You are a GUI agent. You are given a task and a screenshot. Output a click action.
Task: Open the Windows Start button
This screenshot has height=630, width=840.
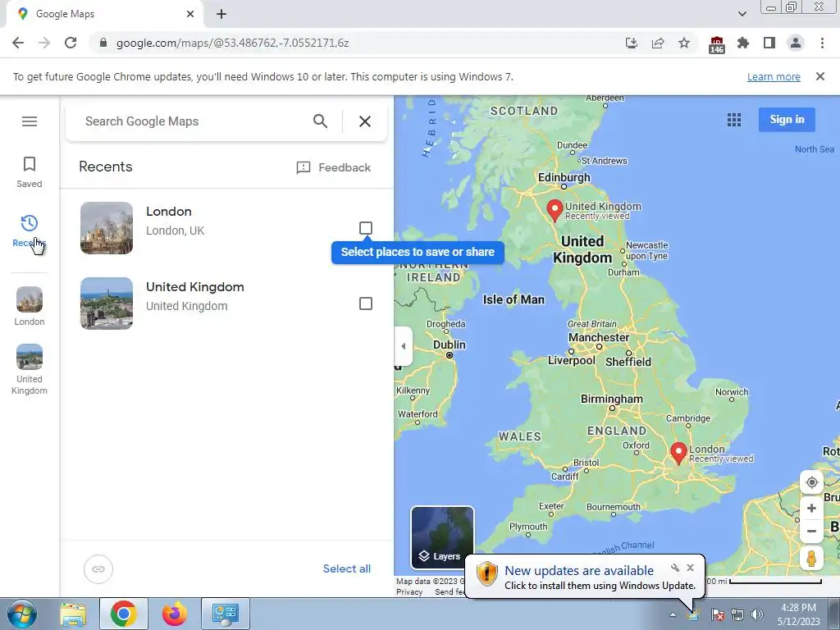[x=22, y=614]
